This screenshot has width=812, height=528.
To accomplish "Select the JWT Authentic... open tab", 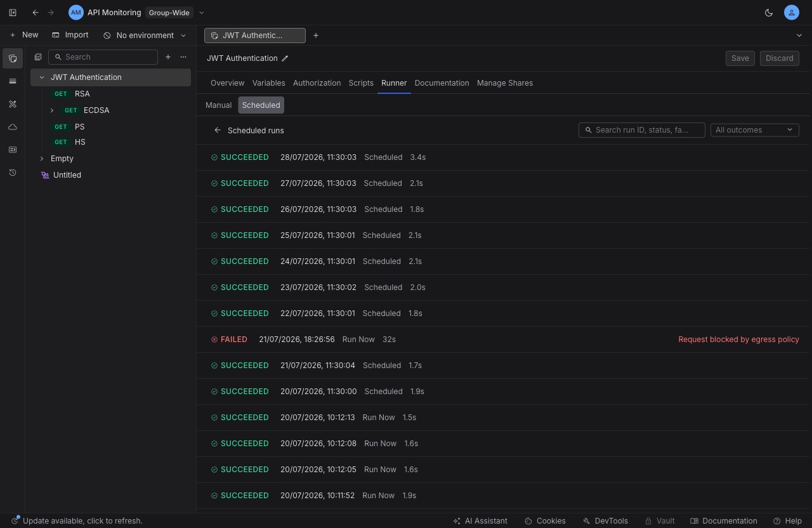I will (254, 36).
